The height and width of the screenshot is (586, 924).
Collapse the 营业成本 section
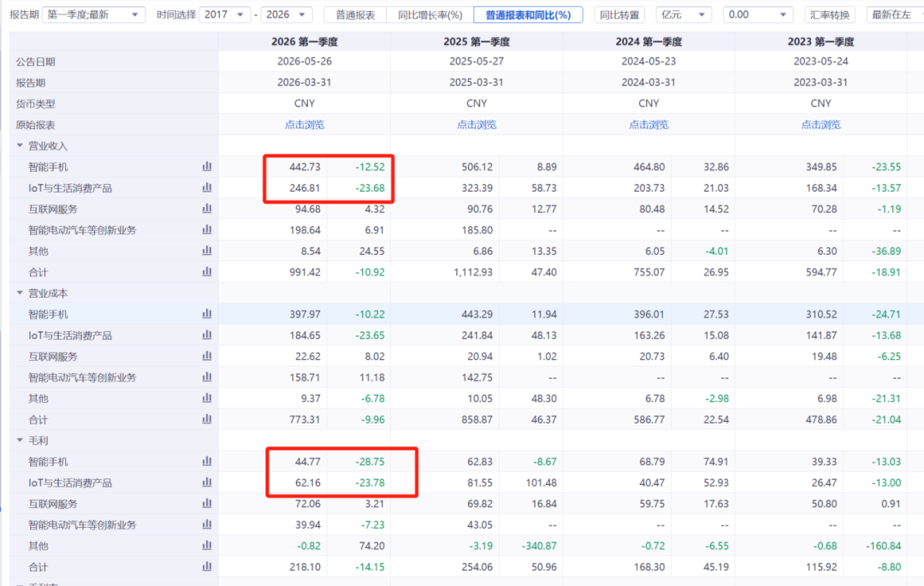pos(20,293)
